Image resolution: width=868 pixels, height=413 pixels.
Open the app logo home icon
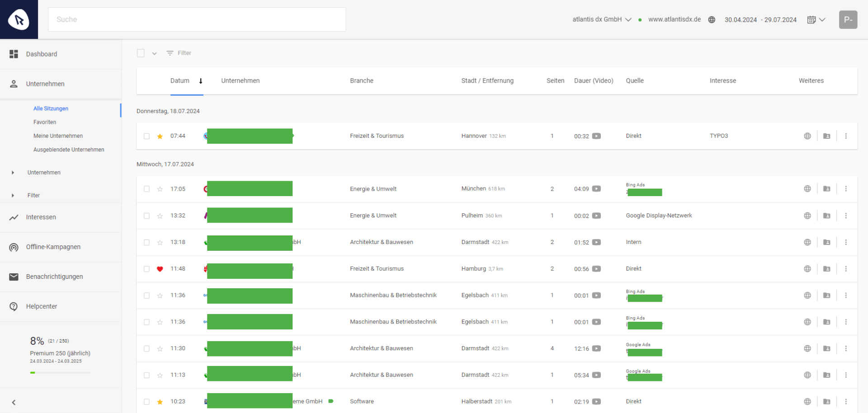pyautogui.click(x=19, y=19)
